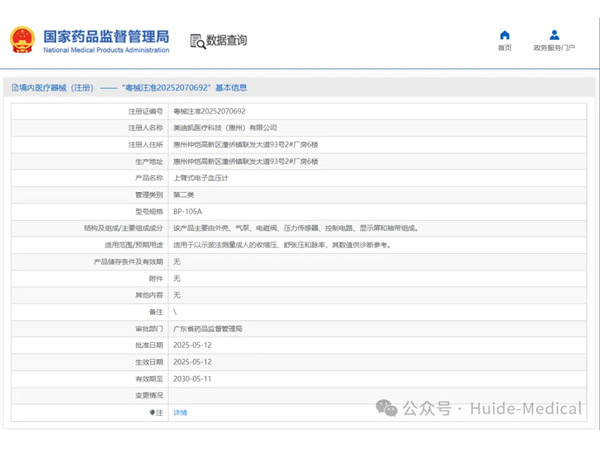Image resolution: width=600 pixels, height=450 pixels.
Task: Click the document icon beside 境内医疗器械
Action: click(x=14, y=88)
